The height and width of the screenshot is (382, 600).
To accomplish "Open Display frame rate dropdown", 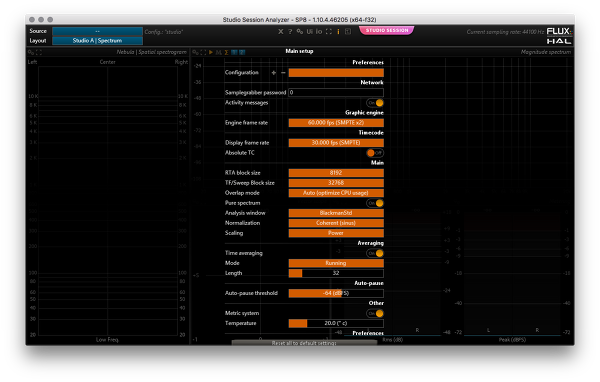I will (336, 143).
